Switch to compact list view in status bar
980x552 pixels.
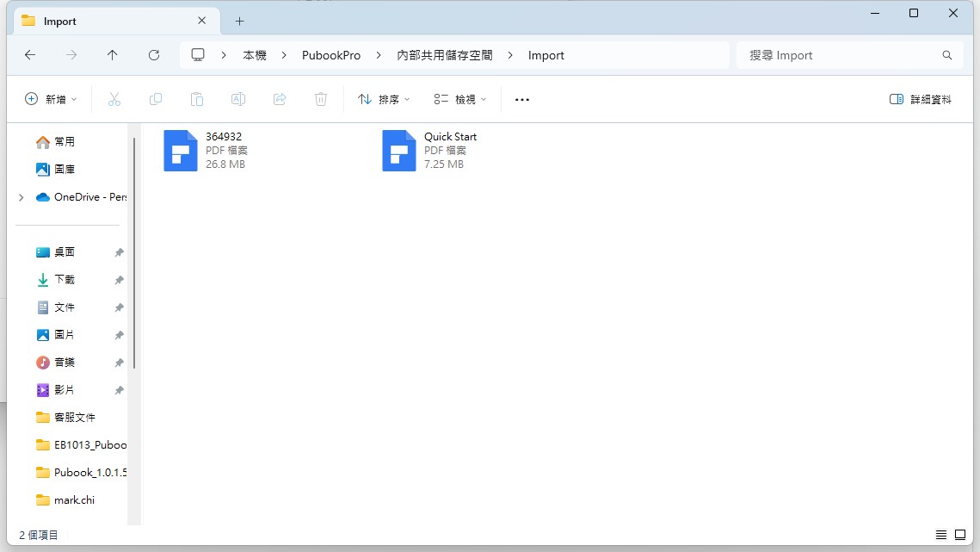coord(940,535)
